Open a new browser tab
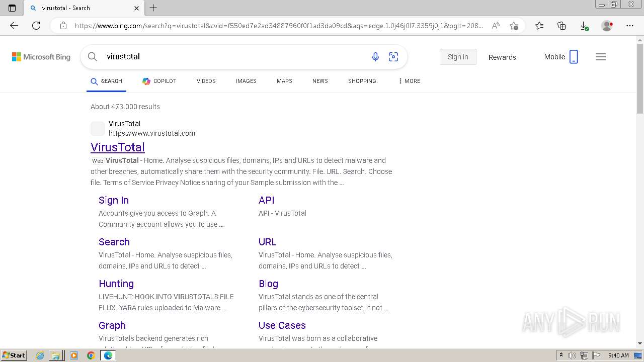Image resolution: width=644 pixels, height=362 pixels. click(x=153, y=8)
